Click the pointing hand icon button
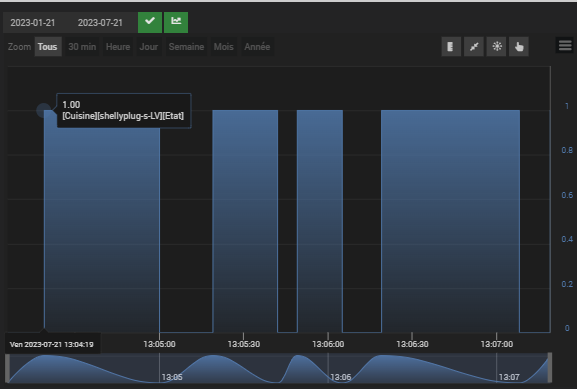 click(519, 46)
